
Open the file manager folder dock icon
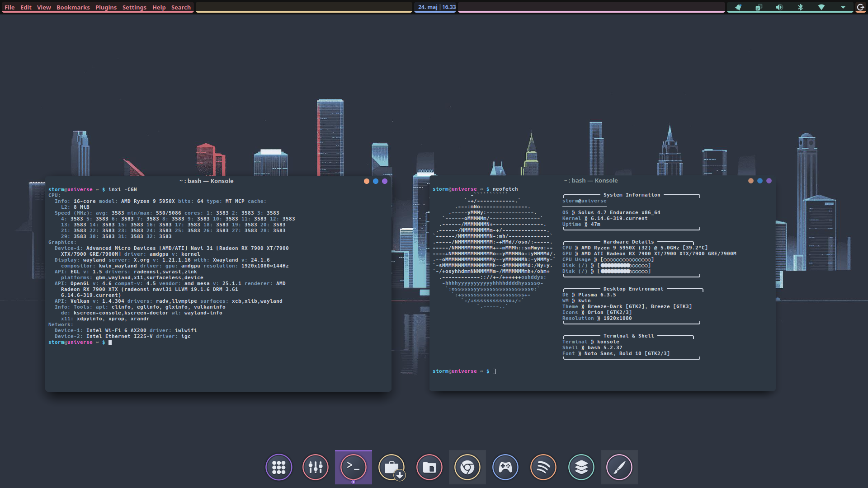coord(429,467)
